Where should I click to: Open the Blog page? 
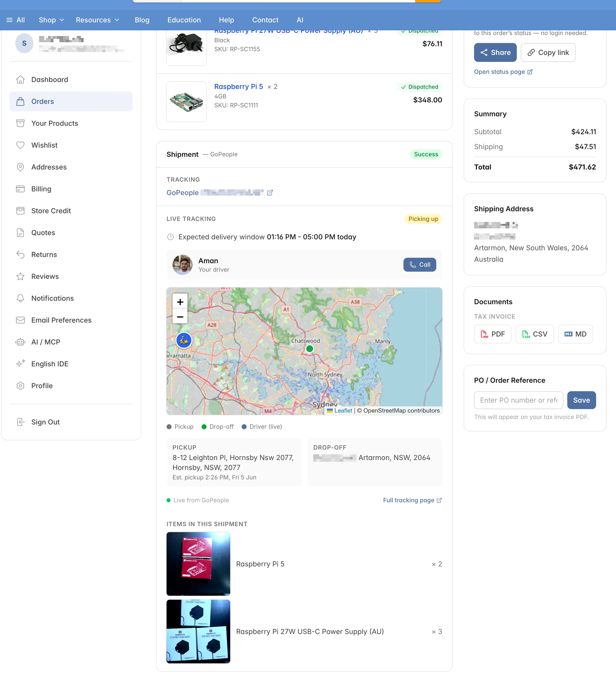point(142,20)
